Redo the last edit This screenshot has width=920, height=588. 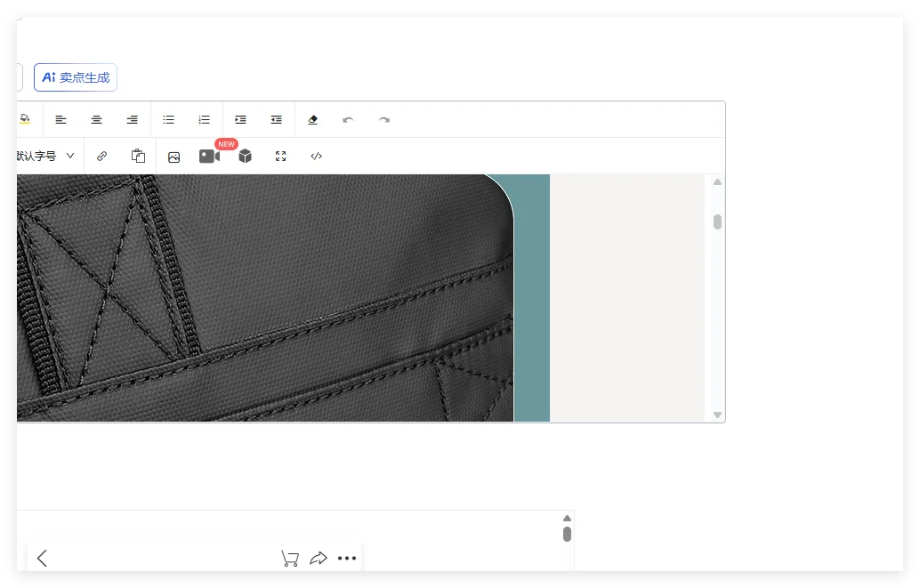(384, 120)
